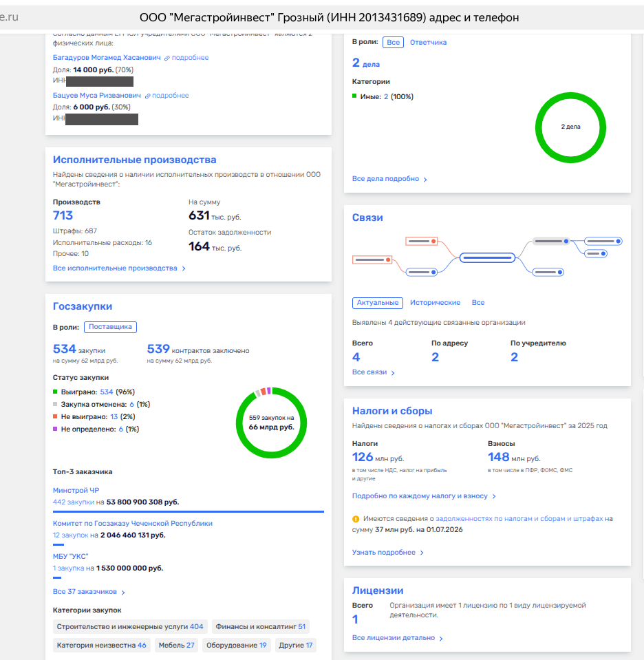
Task: Click the 559 закупок donut chart
Action: click(271, 423)
